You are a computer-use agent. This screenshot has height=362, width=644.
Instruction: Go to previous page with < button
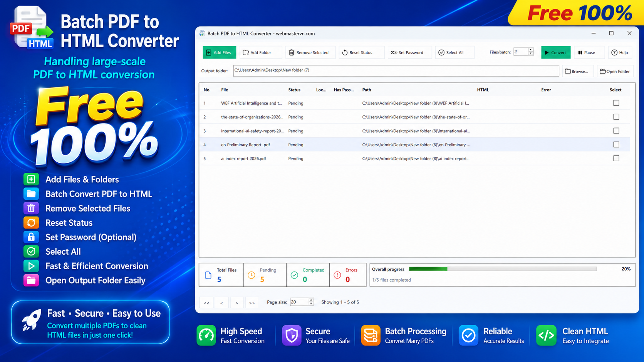(x=221, y=303)
